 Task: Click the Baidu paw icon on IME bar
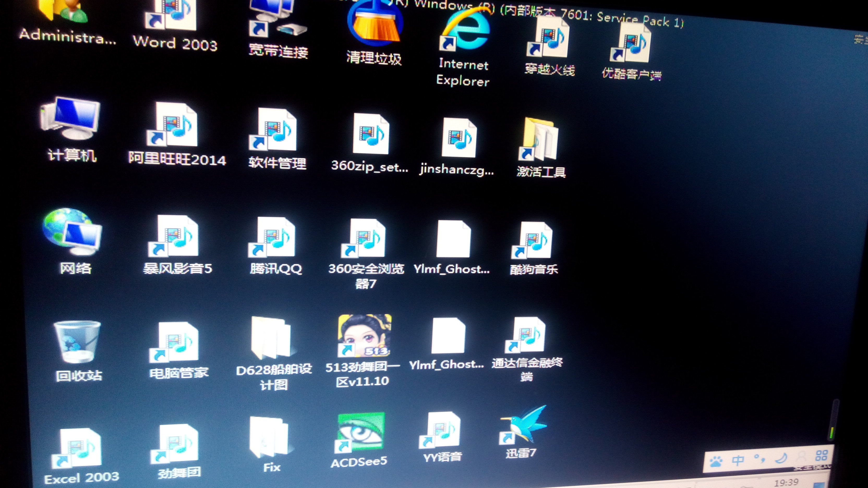coord(715,461)
